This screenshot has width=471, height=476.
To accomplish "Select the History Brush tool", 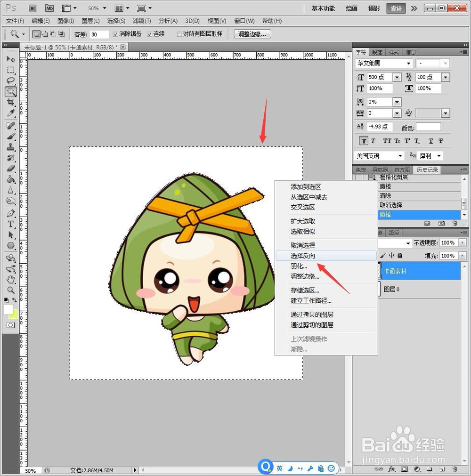I will 11,158.
